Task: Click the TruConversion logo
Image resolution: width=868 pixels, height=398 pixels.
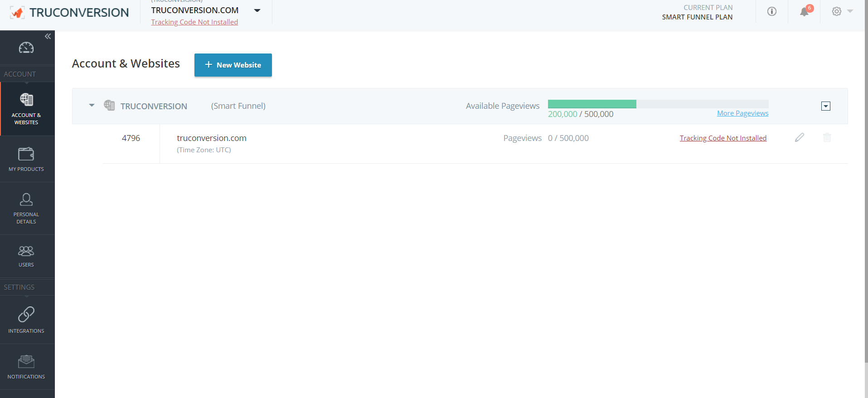Action: 69,13
